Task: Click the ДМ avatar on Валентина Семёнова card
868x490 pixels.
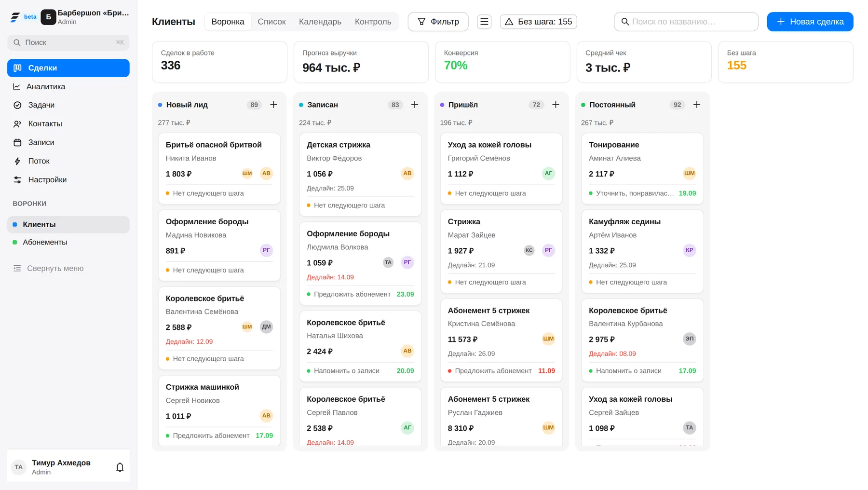Action: click(x=266, y=327)
